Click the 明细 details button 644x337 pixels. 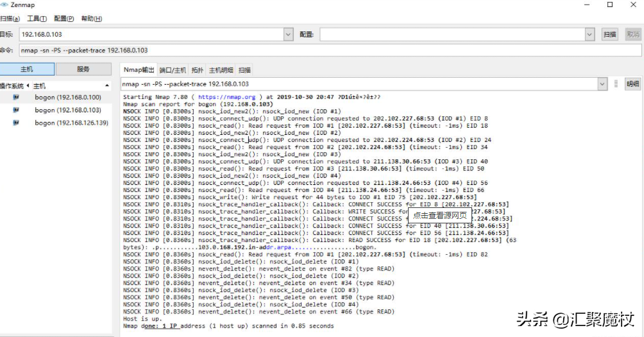coord(633,84)
